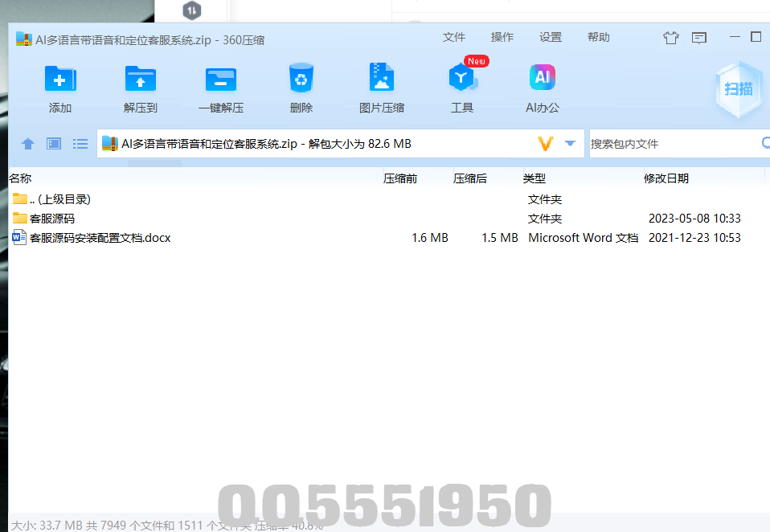Expand the path bar dropdown arrow
770x532 pixels.
pos(570,143)
